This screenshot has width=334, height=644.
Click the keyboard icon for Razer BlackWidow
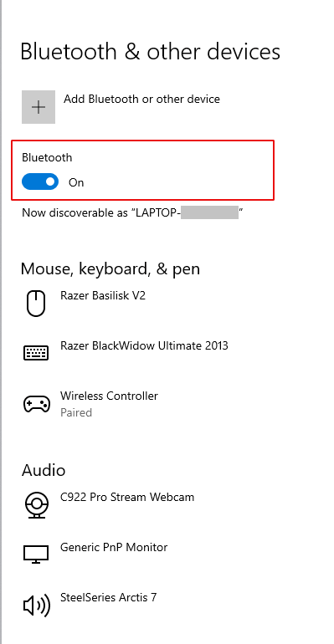point(36,353)
